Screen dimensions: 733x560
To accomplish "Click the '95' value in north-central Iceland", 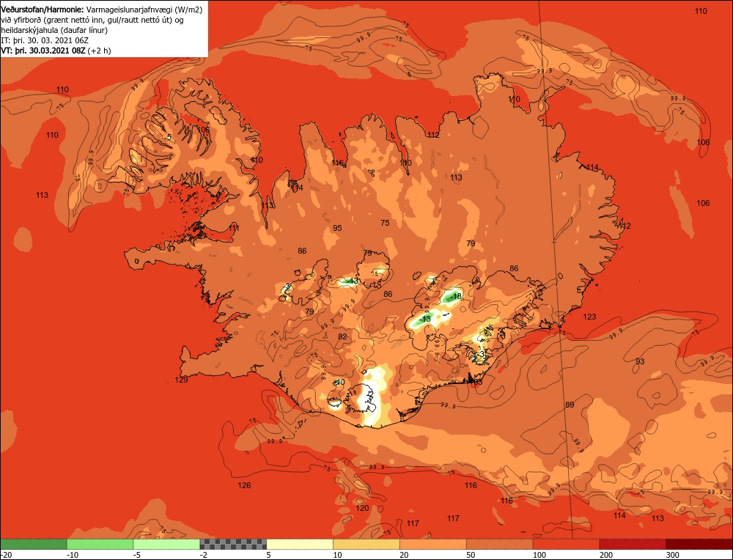I will click(x=337, y=228).
